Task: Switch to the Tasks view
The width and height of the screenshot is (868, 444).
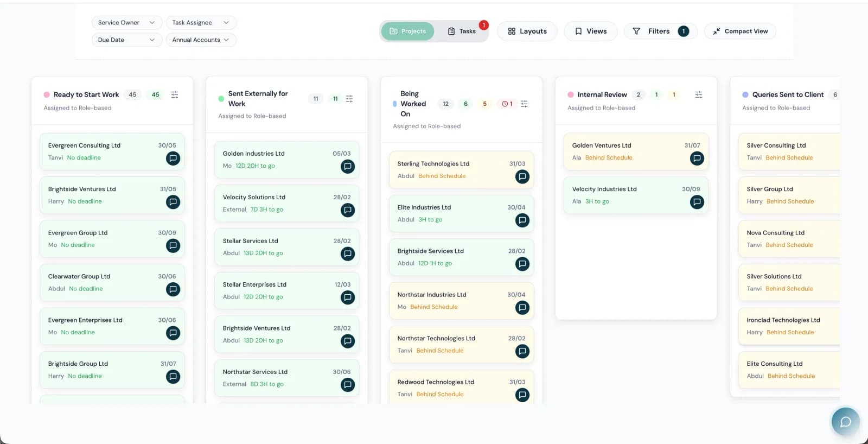Action: [x=462, y=31]
